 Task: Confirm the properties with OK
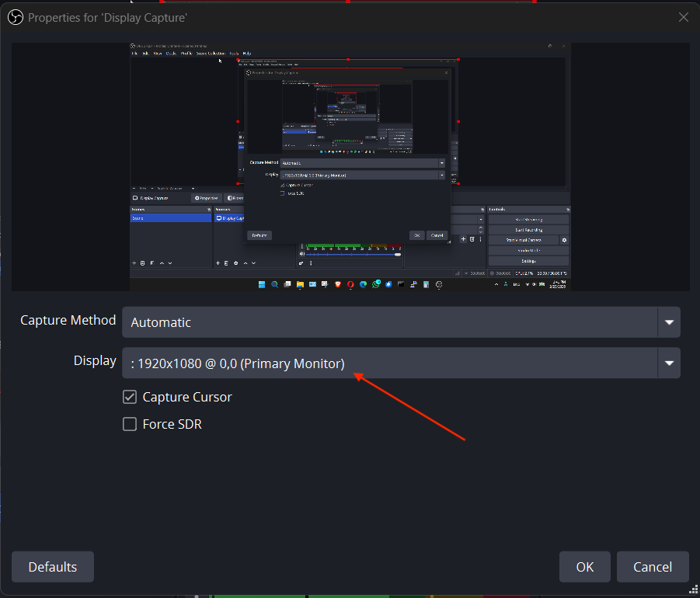point(584,567)
